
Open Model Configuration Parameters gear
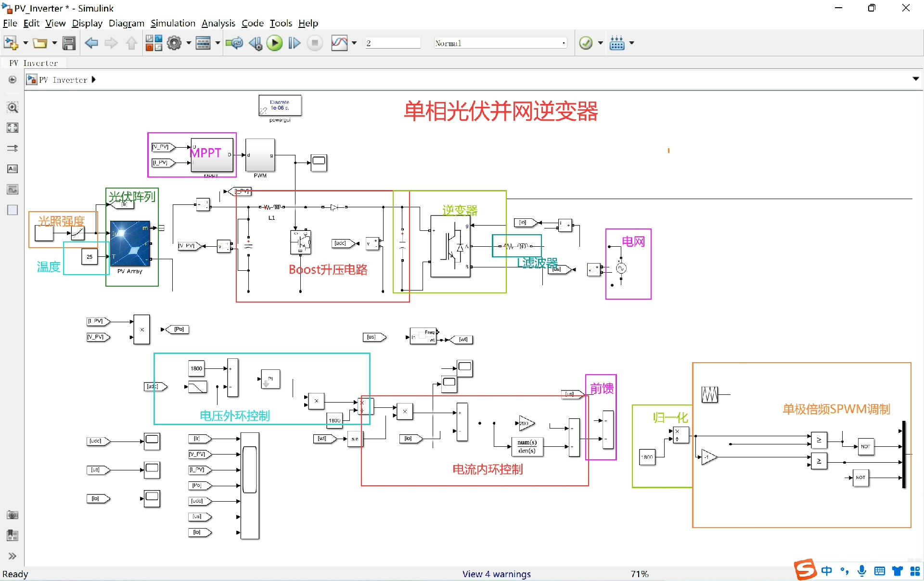point(174,43)
